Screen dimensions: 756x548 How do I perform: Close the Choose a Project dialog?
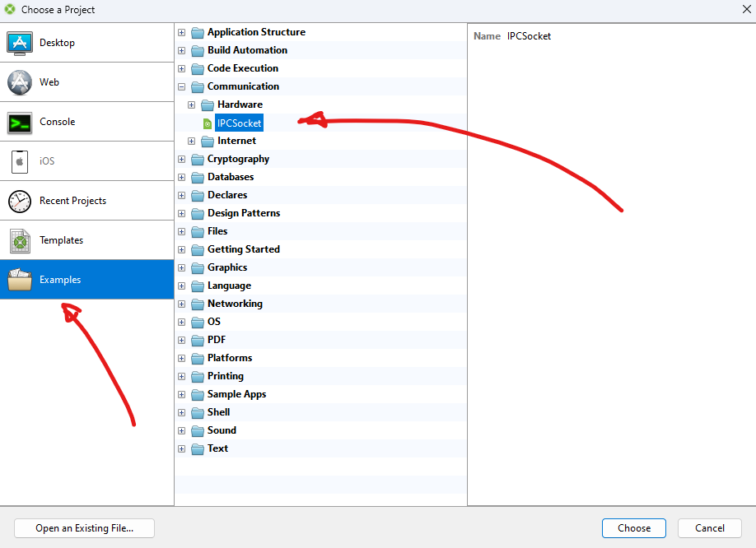pyautogui.click(x=746, y=9)
